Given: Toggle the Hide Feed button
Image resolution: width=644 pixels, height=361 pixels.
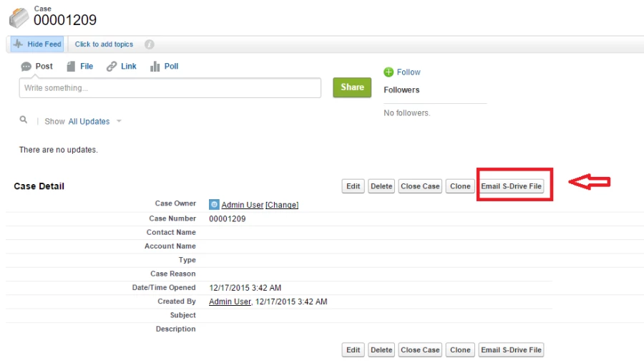Looking at the screenshot, I should click(x=37, y=44).
